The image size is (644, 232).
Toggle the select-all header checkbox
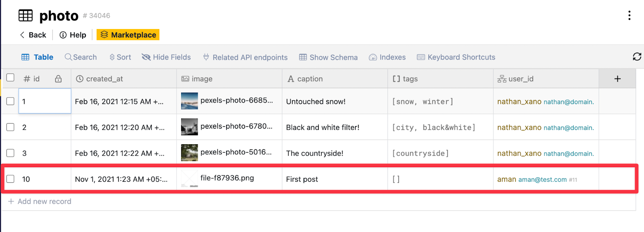point(10,78)
